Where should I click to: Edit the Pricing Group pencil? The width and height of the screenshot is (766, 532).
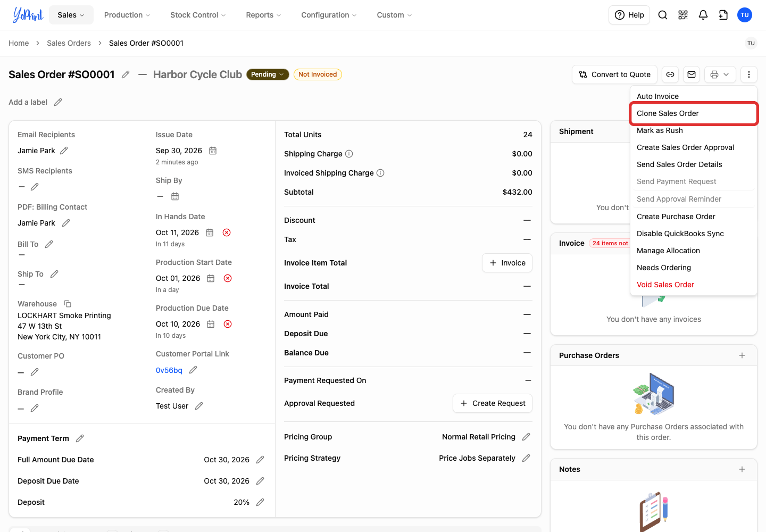click(526, 437)
